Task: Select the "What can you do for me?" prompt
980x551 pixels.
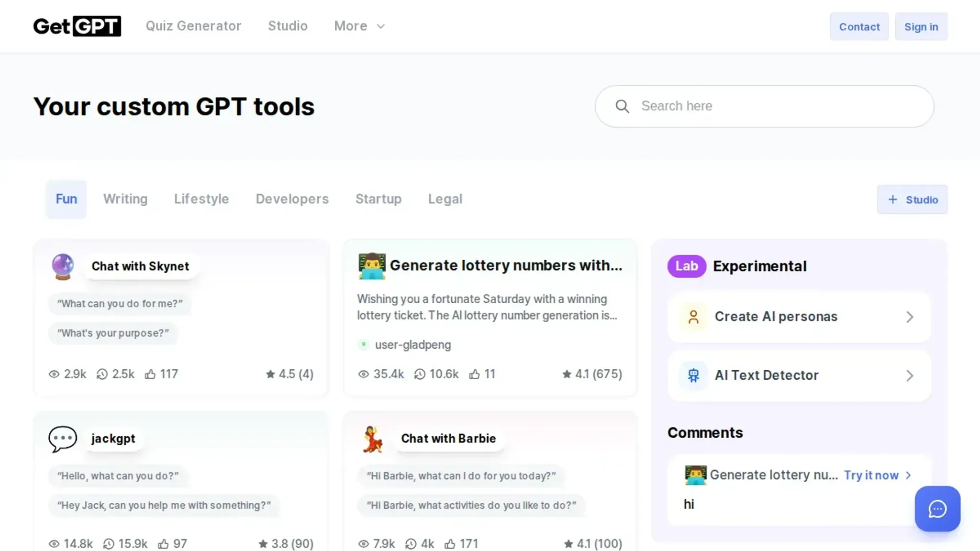Action: (x=120, y=304)
